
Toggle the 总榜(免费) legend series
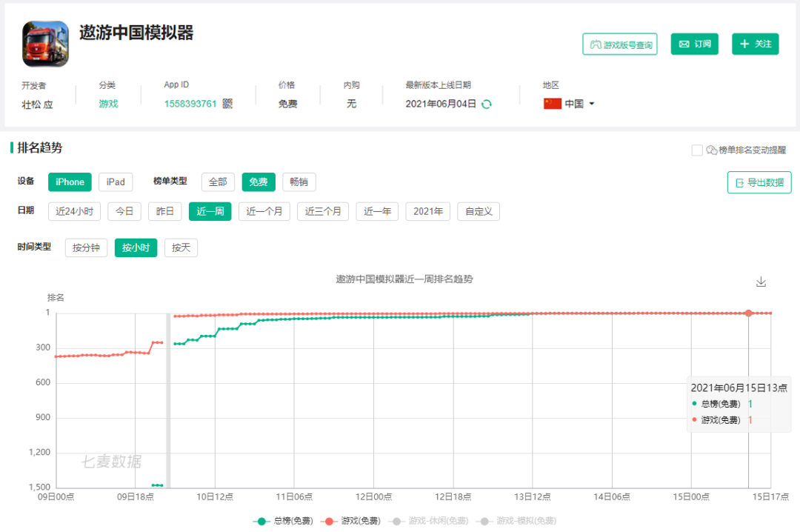point(283,521)
